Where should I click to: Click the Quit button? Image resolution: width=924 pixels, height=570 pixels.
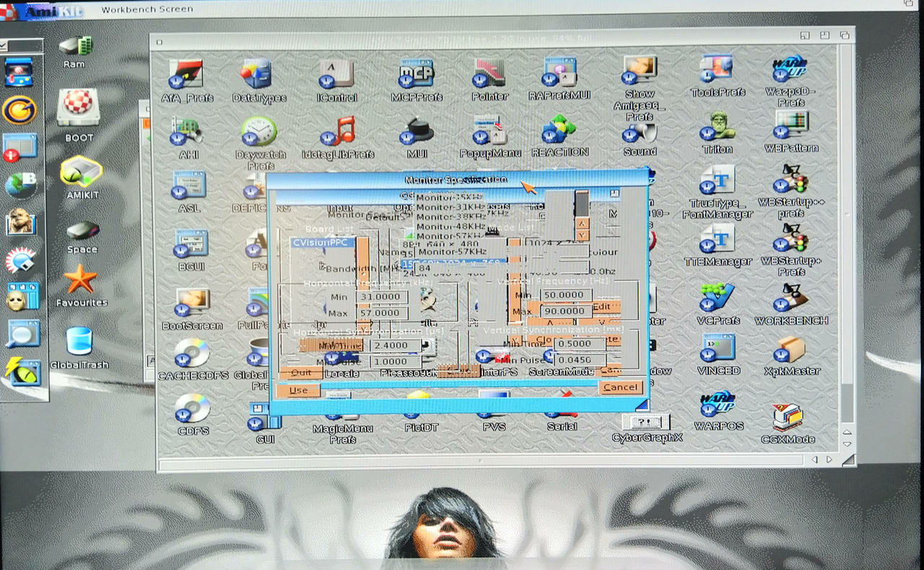point(301,373)
